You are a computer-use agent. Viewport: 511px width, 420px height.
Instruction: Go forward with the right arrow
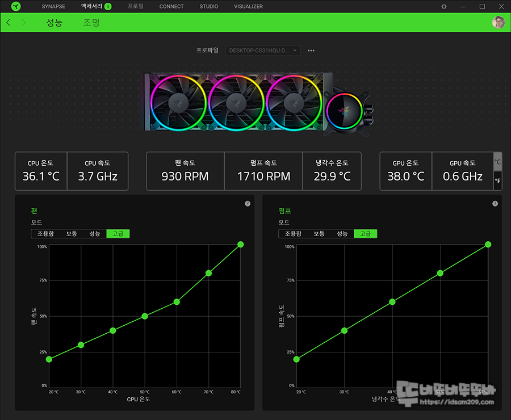(x=23, y=22)
